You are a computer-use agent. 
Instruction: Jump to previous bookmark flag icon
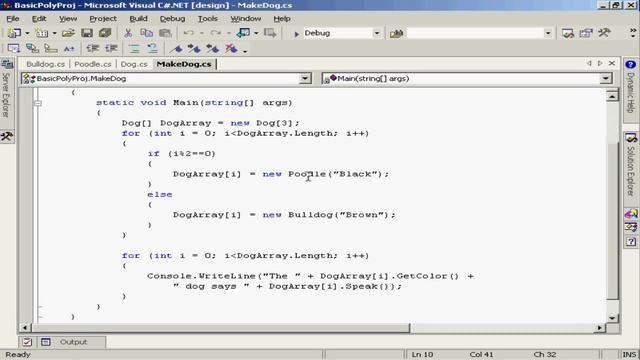click(213, 49)
